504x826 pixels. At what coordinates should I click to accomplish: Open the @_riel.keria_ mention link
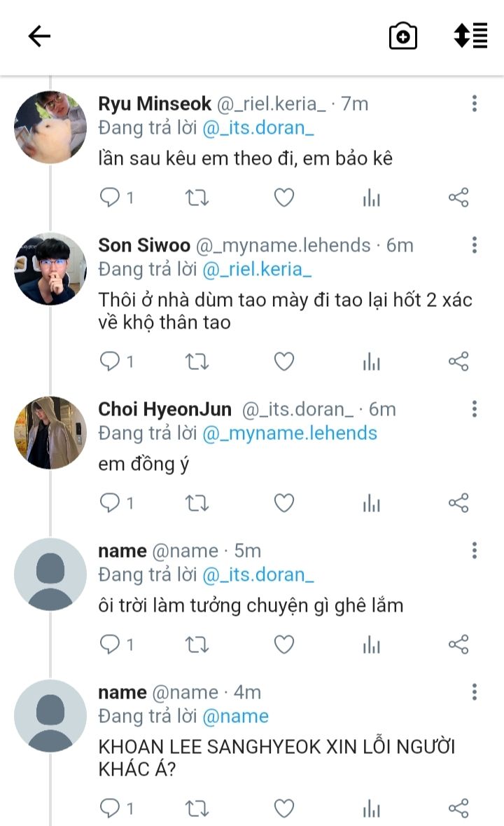click(x=257, y=269)
